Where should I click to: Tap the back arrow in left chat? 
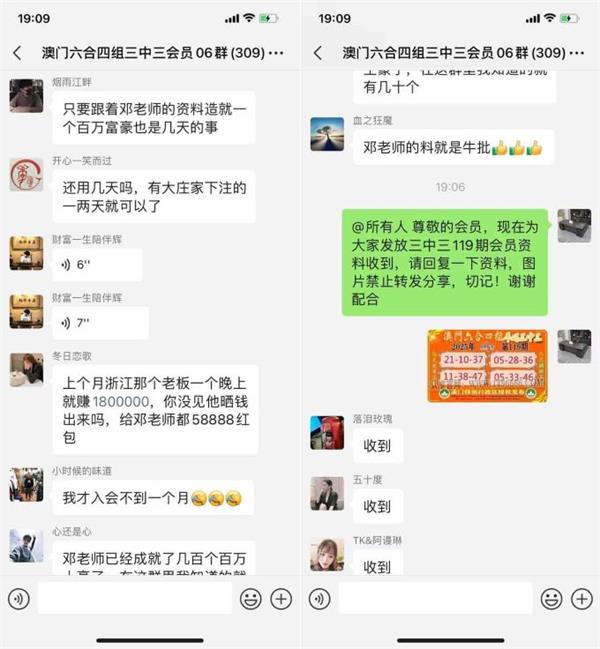[x=17, y=53]
